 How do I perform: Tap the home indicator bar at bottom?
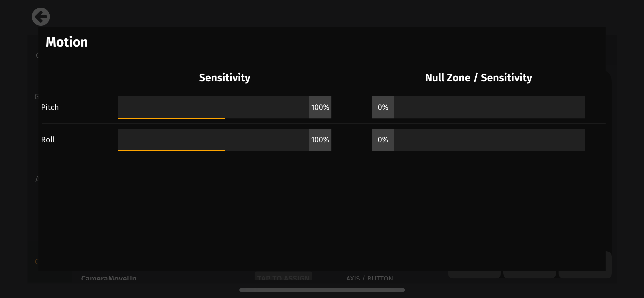point(322,290)
